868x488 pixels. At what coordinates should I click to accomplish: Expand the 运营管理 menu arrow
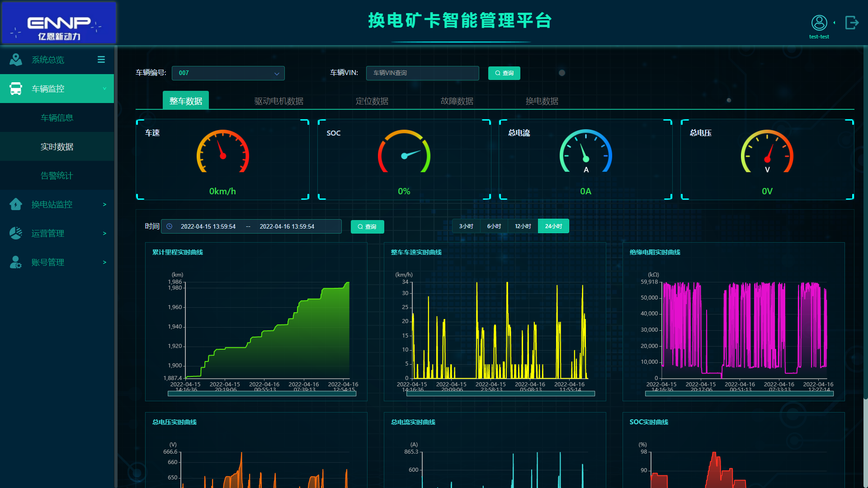[104, 233]
